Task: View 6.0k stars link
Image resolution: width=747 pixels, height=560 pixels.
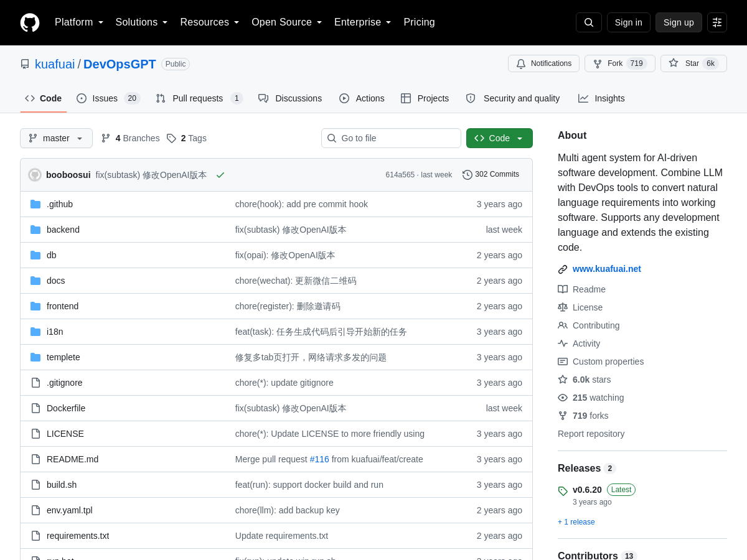Action: [585, 380]
